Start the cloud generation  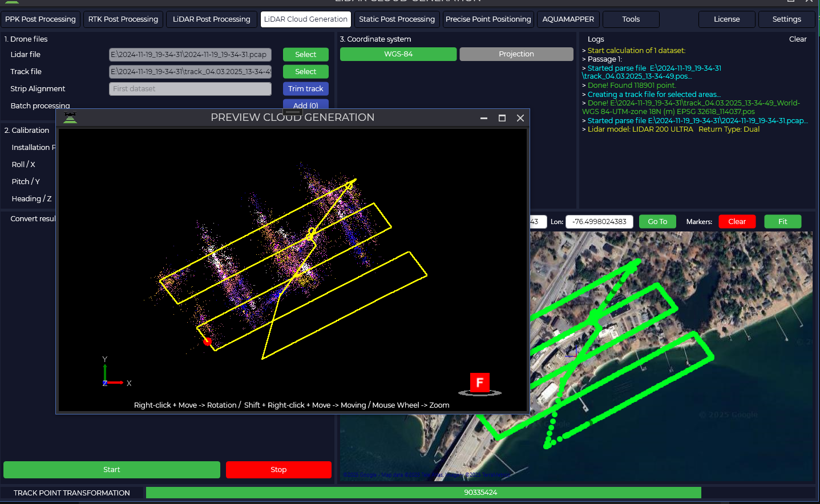pyautogui.click(x=112, y=470)
